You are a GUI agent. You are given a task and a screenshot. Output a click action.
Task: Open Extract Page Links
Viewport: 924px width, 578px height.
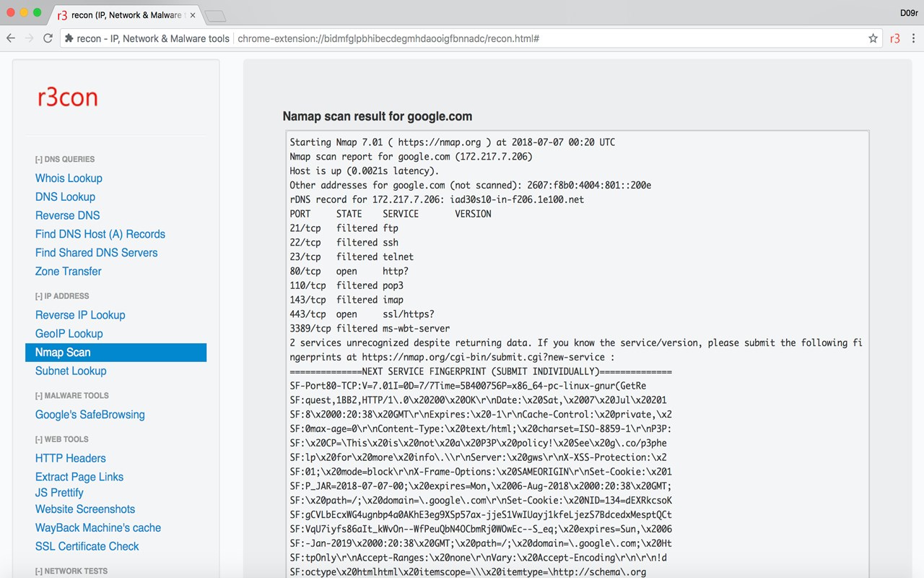pyautogui.click(x=79, y=477)
